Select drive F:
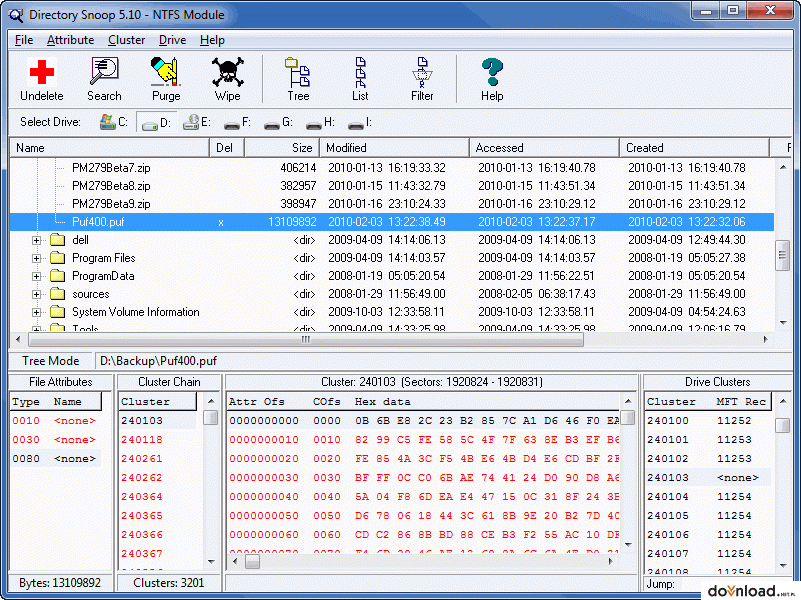The height and width of the screenshot is (600, 801). pyautogui.click(x=238, y=123)
